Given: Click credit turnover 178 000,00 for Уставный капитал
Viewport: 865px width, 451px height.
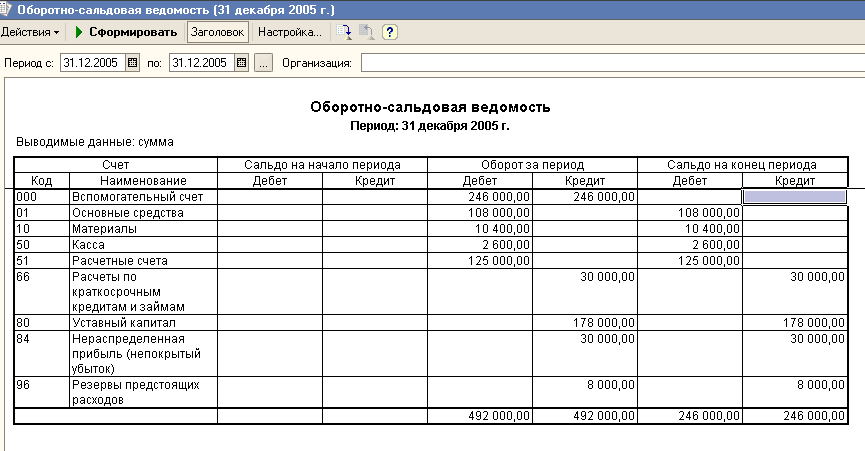Looking at the screenshot, I should pos(604,323).
